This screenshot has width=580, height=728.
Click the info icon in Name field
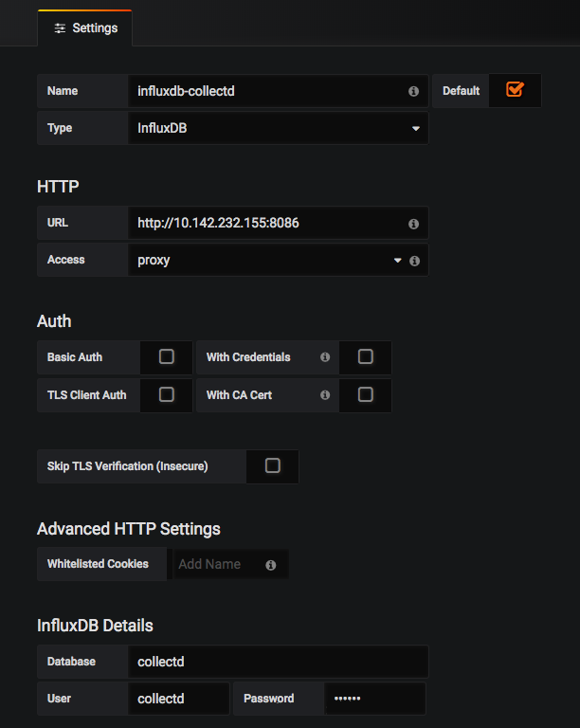pyautogui.click(x=413, y=91)
